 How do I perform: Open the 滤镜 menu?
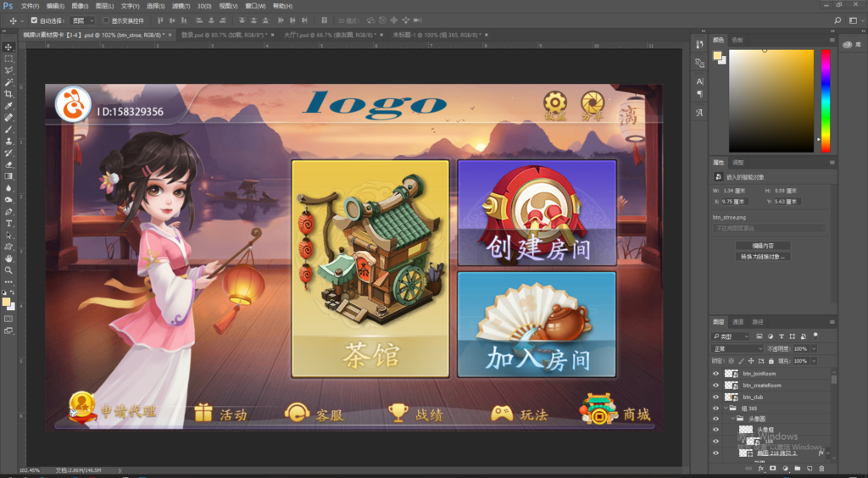click(x=178, y=6)
